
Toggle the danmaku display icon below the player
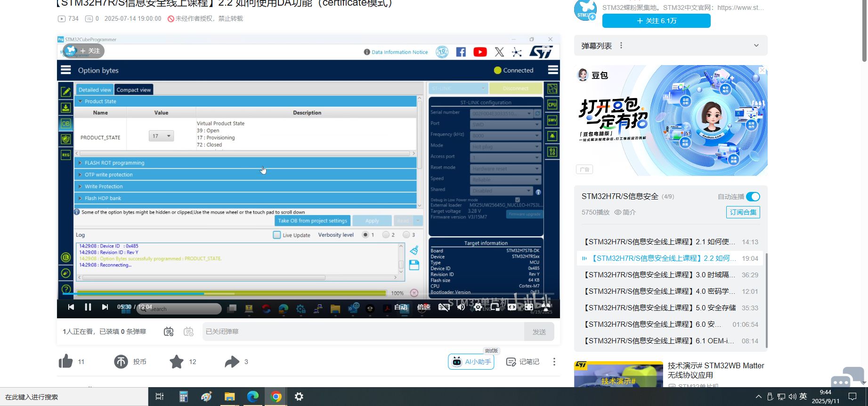(169, 331)
